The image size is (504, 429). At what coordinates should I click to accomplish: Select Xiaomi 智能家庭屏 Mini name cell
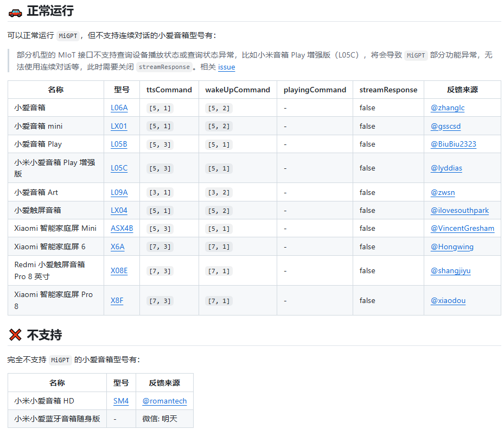[x=55, y=228]
